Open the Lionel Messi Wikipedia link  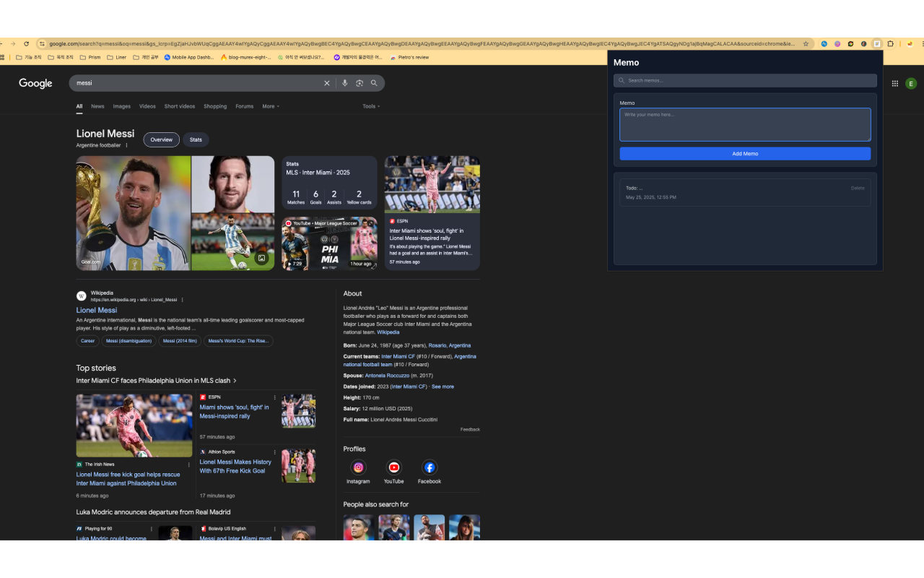coord(97,310)
